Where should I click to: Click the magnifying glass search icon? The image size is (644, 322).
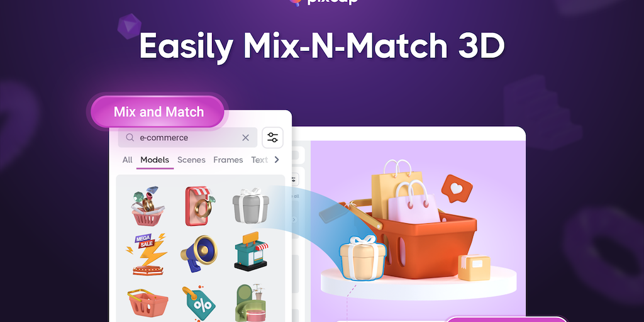pos(130,138)
